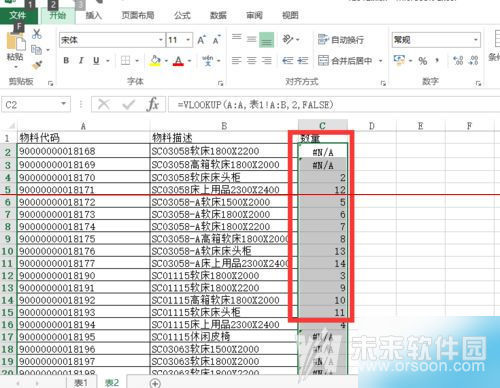Open the font group dialog launcher

(x=220, y=83)
